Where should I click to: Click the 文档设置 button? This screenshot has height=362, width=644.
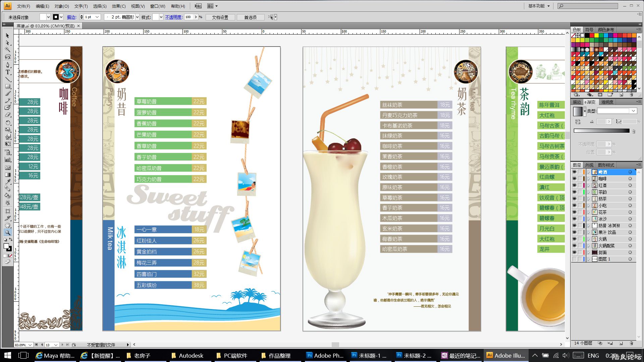[220, 17]
